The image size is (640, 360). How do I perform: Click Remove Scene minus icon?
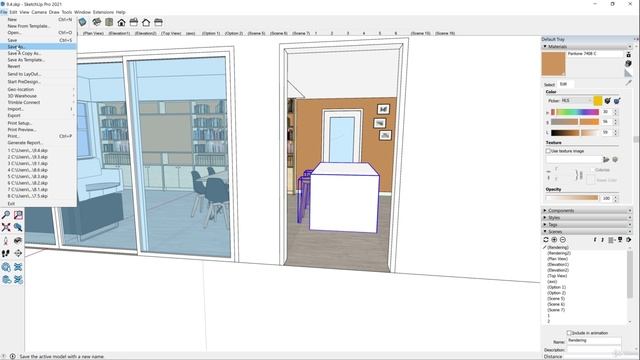562,240
